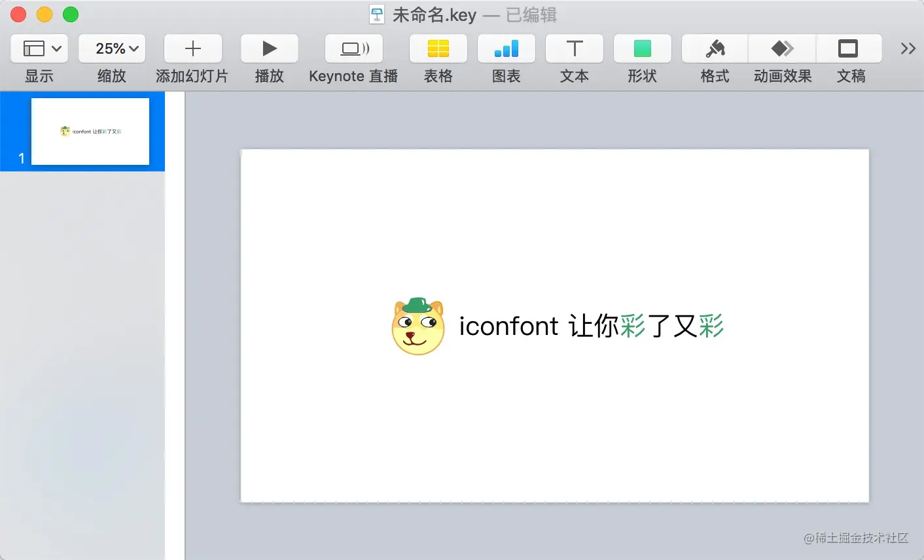
Task: Select slide 1 thumbnail in the navigator
Action: pos(90,131)
